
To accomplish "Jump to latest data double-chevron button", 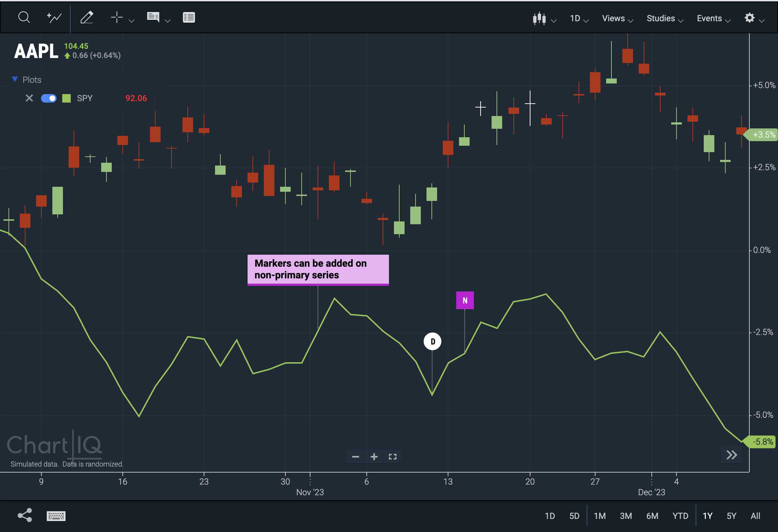I will click(x=731, y=455).
